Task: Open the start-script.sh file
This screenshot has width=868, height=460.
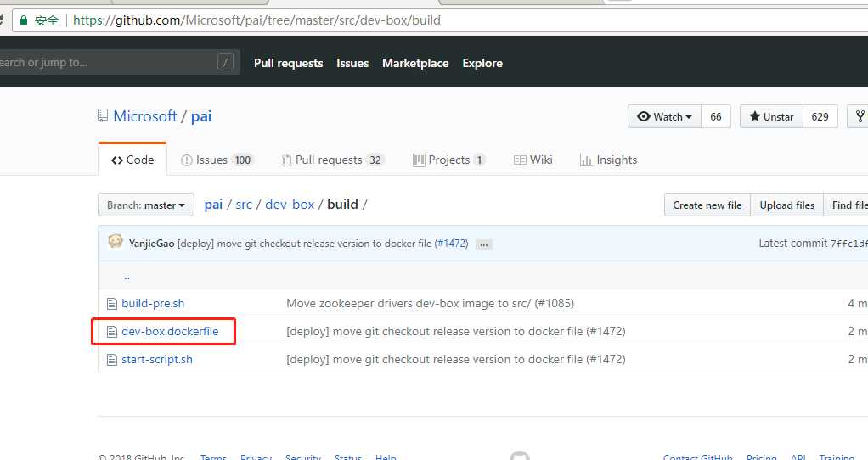Action: pyautogui.click(x=157, y=359)
